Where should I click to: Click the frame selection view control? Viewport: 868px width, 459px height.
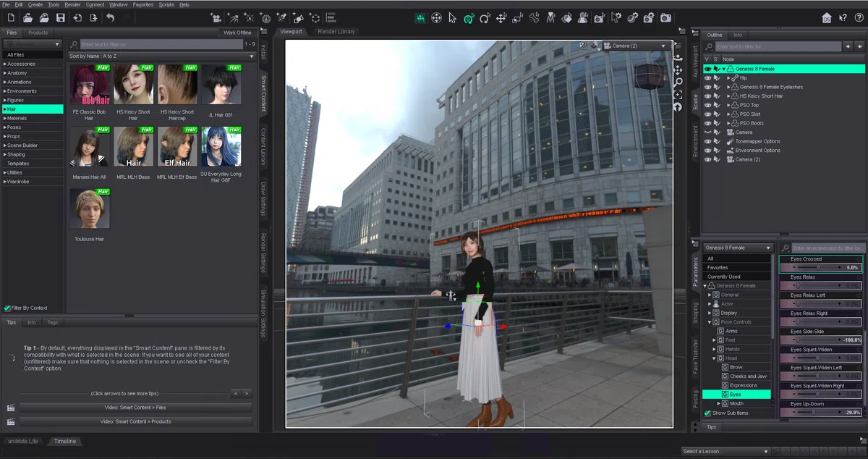click(x=678, y=95)
